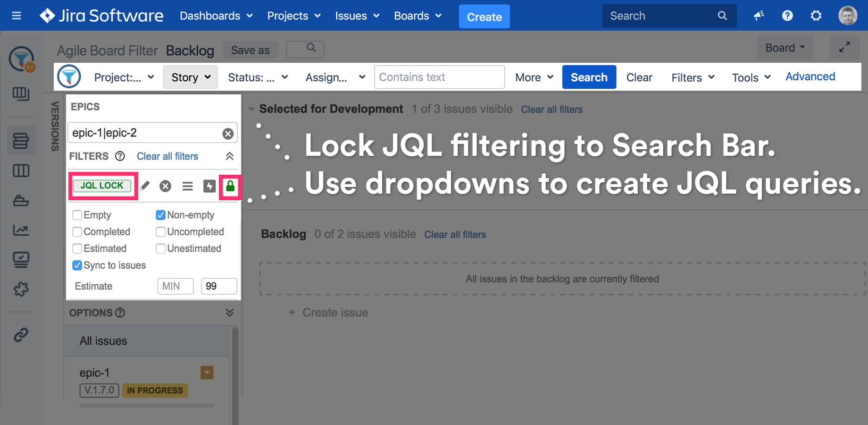Toggle fullscreen with the expand arrows icon
Screen dimensions: 868x425
coord(844,47)
